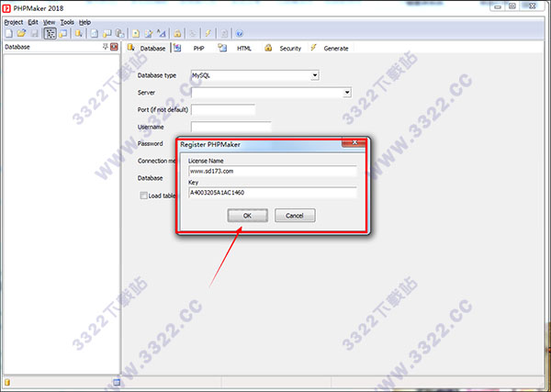Viewport: 551px width, 392px height.
Task: Open help with the blue question icon
Action: click(240, 33)
